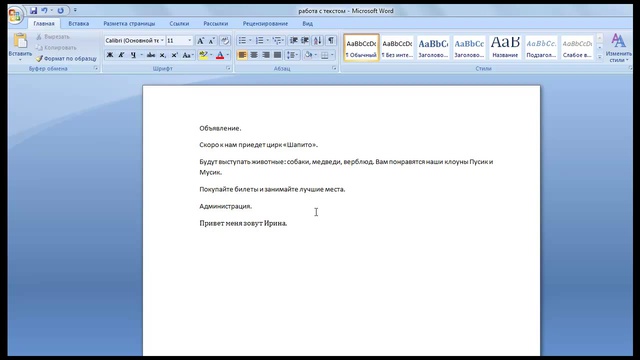
Task: Open the borders dropdown arrow
Action: [332, 55]
